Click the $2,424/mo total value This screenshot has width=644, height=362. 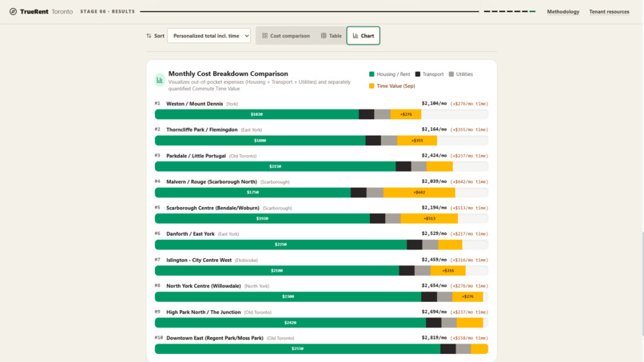434,156
